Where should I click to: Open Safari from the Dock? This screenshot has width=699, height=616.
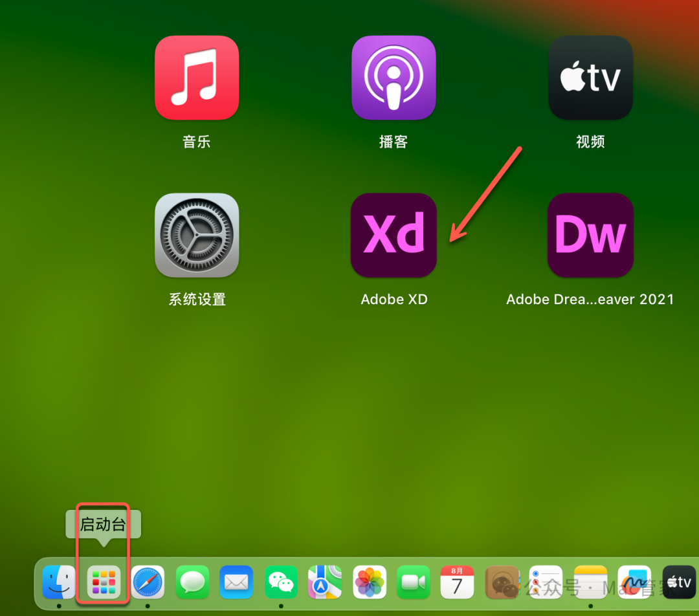point(148,582)
